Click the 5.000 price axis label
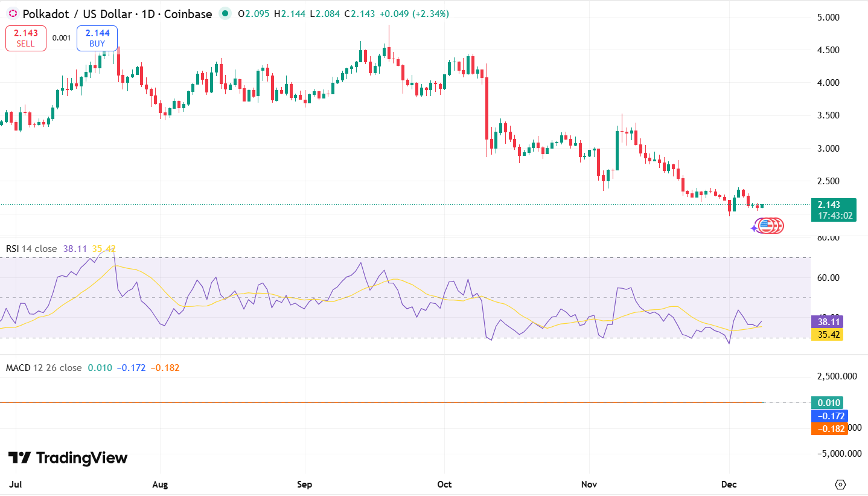 (829, 18)
